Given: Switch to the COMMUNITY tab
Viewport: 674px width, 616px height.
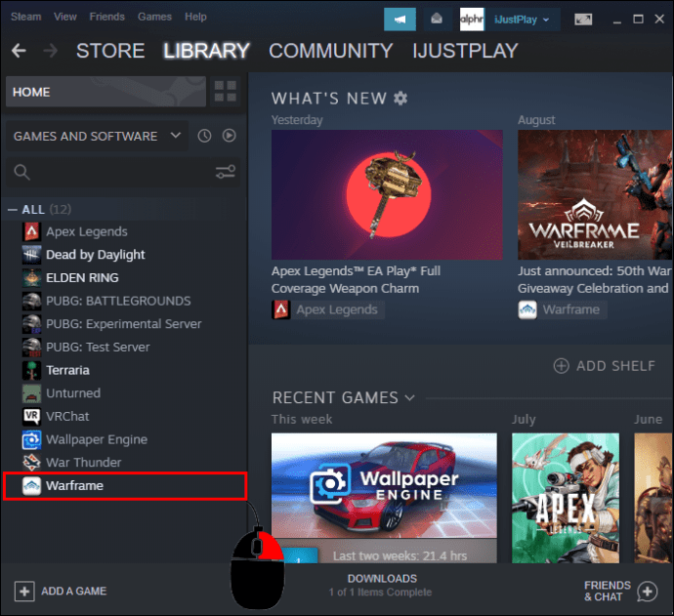Looking at the screenshot, I should (330, 51).
